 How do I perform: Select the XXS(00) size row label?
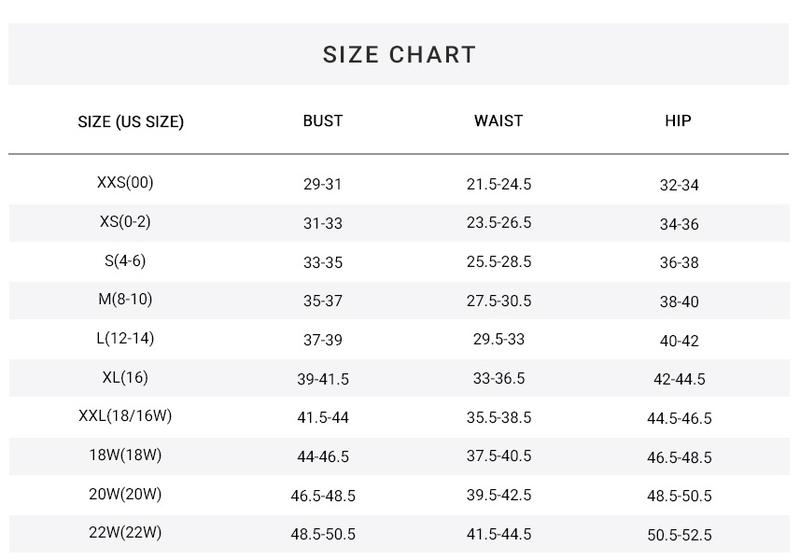[x=125, y=183]
